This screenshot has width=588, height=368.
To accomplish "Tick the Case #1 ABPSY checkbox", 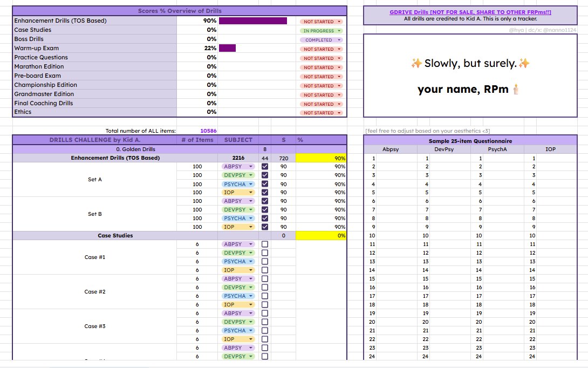I will click(x=265, y=244).
